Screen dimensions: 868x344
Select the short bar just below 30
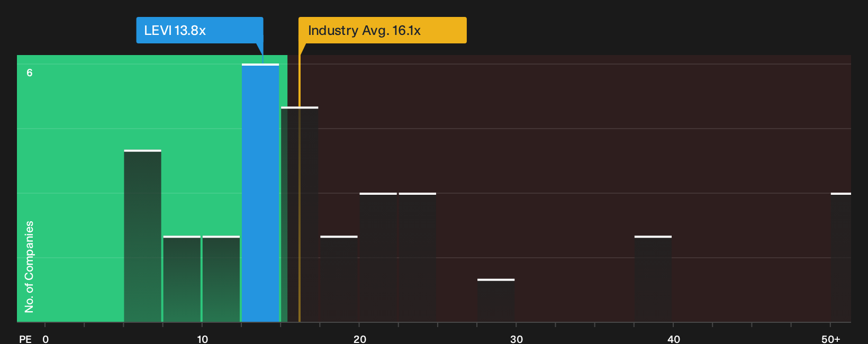tap(496, 300)
